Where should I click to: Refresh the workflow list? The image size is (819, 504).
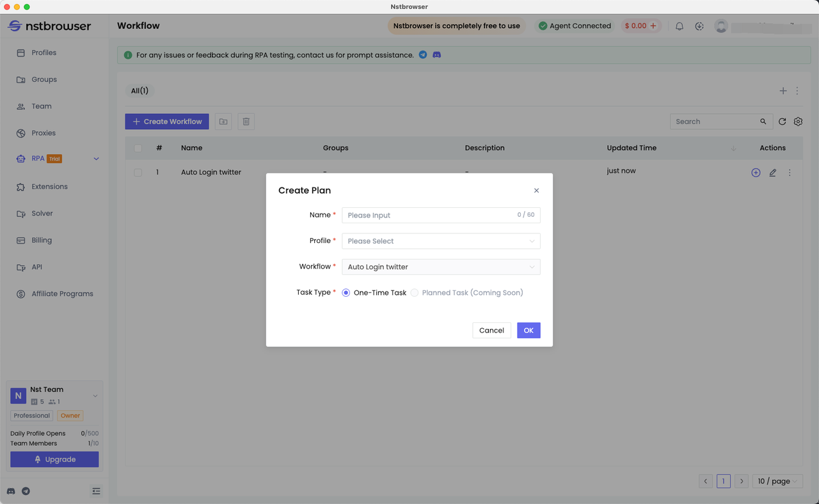coord(782,122)
